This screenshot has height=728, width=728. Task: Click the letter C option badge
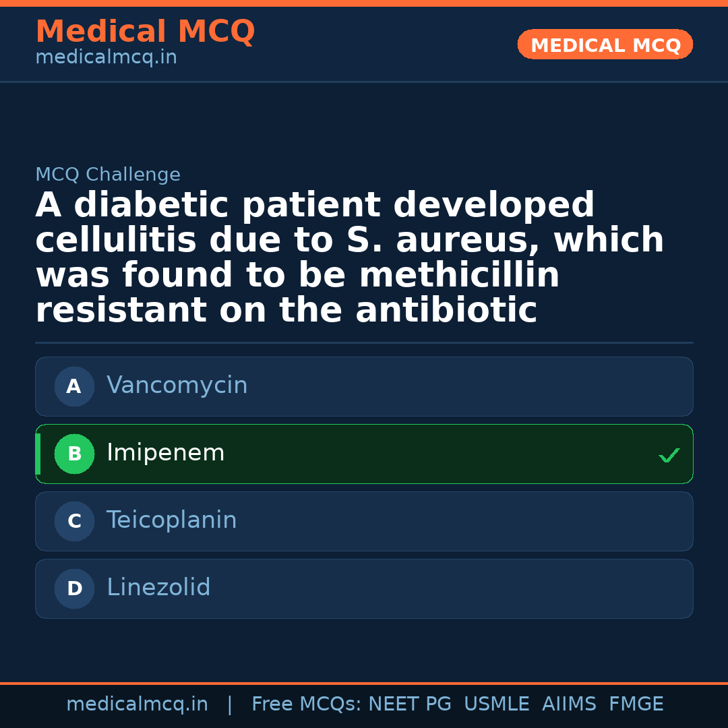[74, 522]
